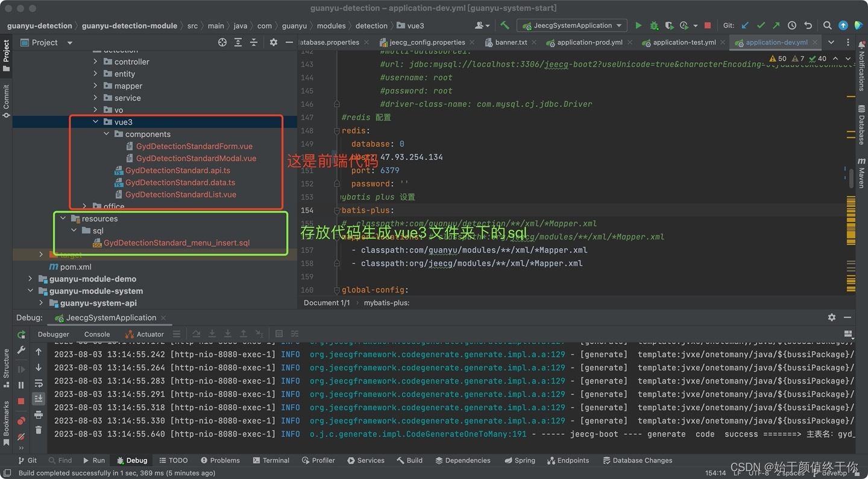
Task: Open the Endpoints tool window
Action: [568, 460]
